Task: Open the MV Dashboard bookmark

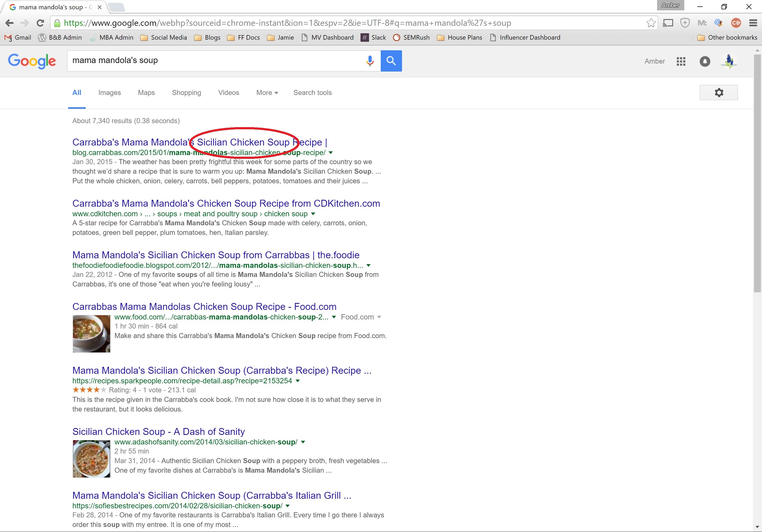Action: [327, 38]
